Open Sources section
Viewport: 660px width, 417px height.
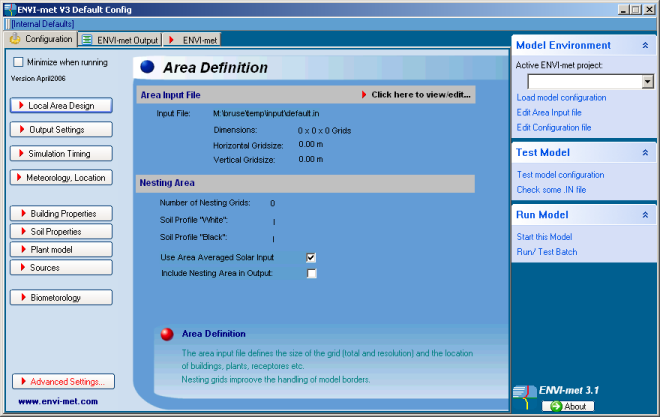[x=61, y=268]
